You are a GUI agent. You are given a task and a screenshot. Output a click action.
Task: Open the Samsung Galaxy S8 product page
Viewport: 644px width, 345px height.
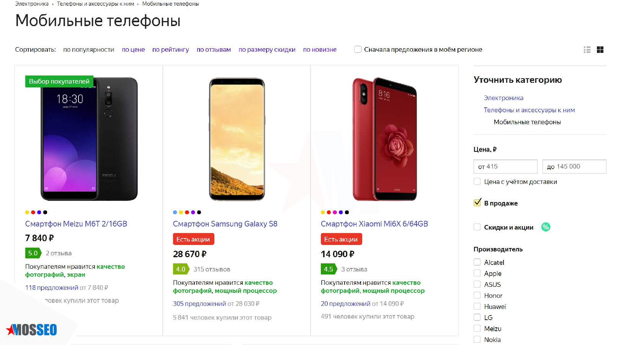(225, 223)
